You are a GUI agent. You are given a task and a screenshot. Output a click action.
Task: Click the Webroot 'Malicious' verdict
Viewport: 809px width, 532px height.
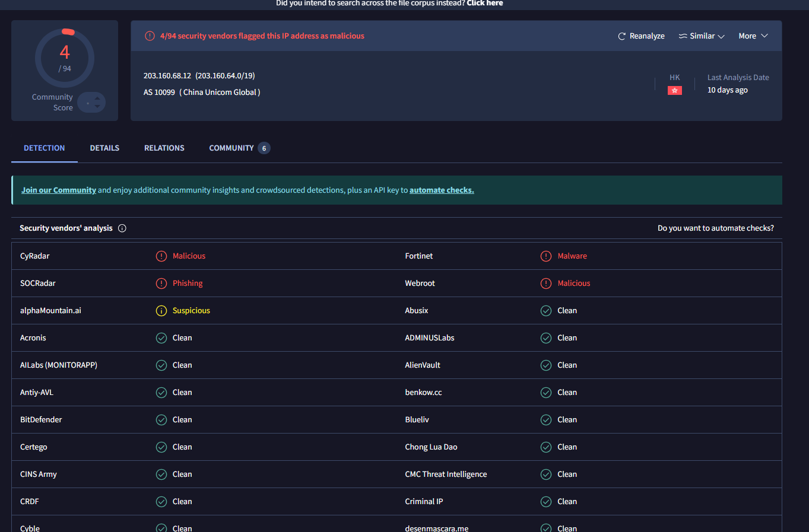coord(574,283)
